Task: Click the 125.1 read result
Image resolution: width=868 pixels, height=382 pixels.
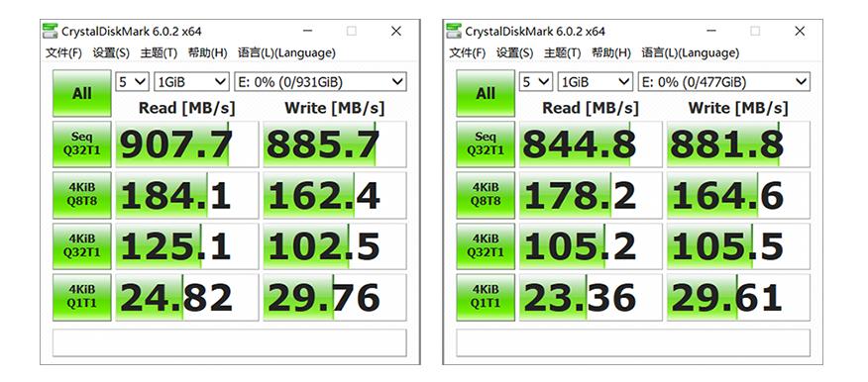Action: [x=187, y=245]
